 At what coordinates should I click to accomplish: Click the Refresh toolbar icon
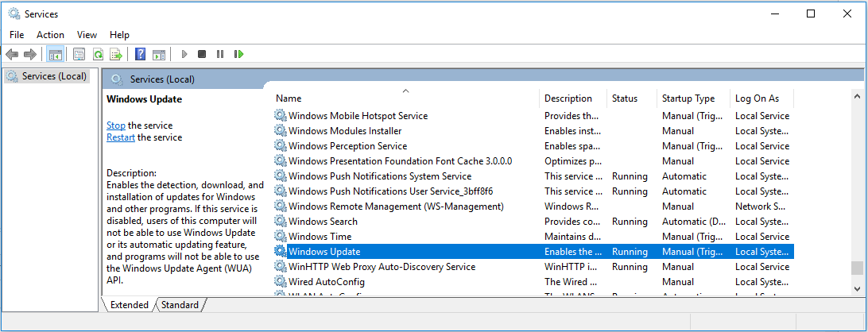98,54
